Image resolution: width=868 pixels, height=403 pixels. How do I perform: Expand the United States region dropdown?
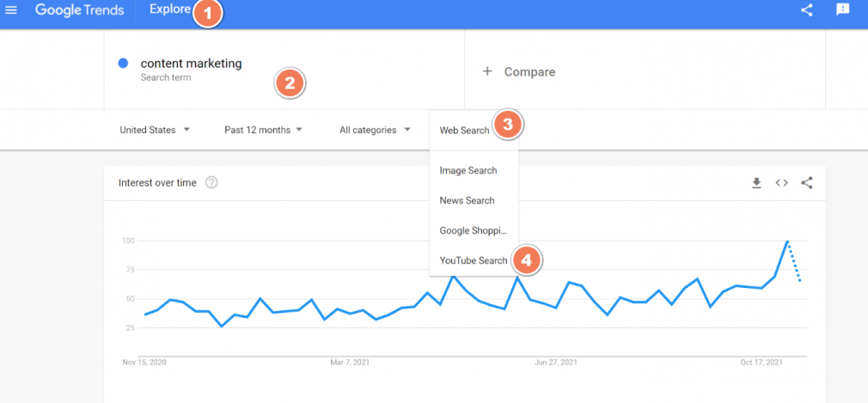tap(155, 130)
